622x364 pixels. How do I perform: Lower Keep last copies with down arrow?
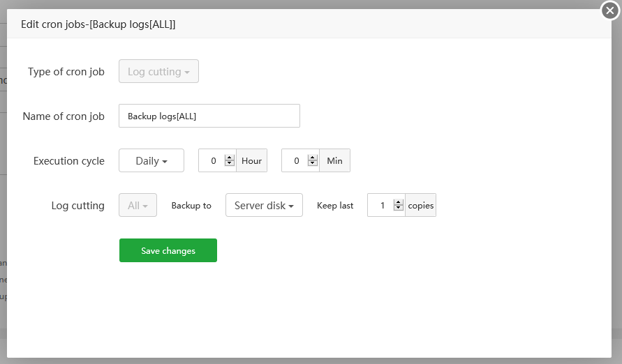399,208
